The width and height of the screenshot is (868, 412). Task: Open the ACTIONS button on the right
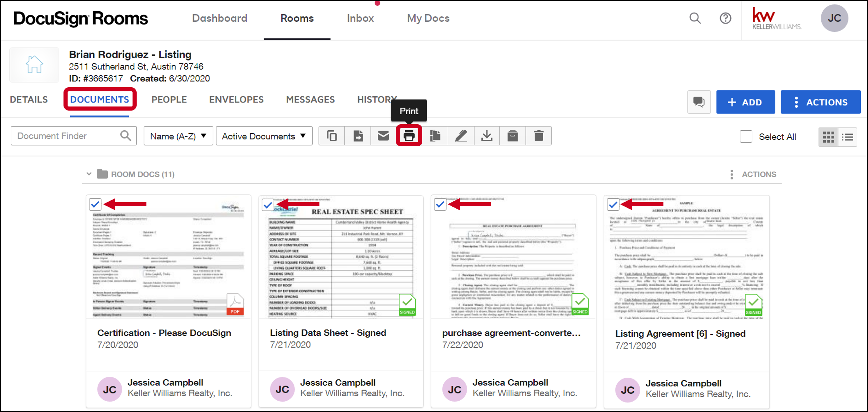(x=821, y=102)
